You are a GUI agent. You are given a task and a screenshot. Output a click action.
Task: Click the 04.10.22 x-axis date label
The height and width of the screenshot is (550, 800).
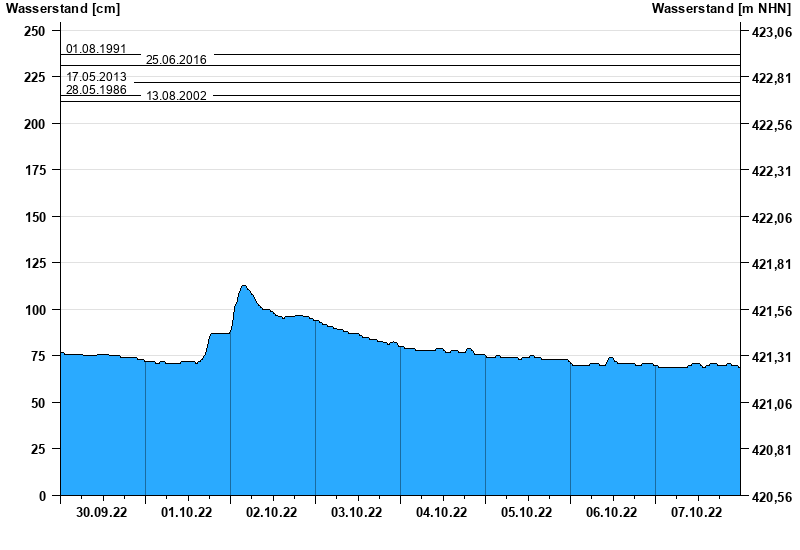coord(442,513)
